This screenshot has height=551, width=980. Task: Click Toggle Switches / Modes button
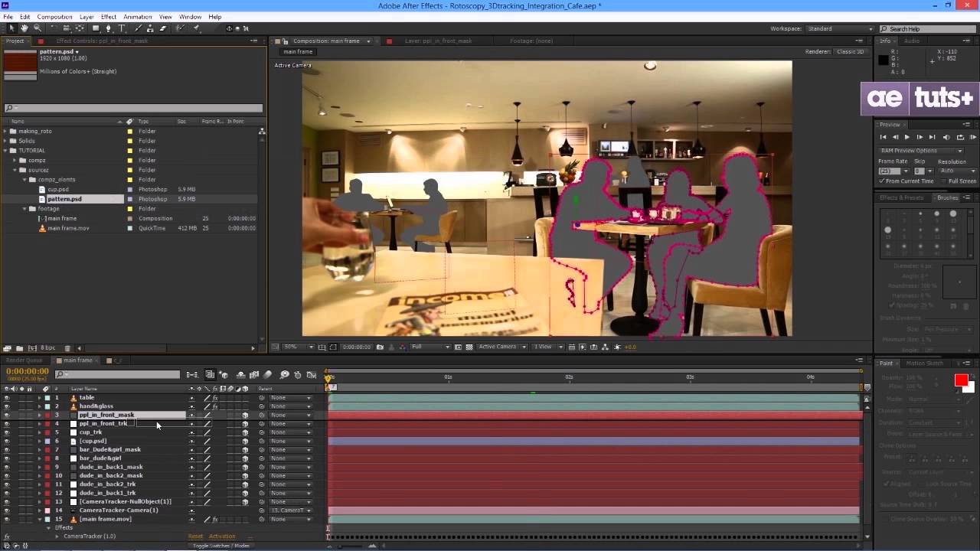220,546
